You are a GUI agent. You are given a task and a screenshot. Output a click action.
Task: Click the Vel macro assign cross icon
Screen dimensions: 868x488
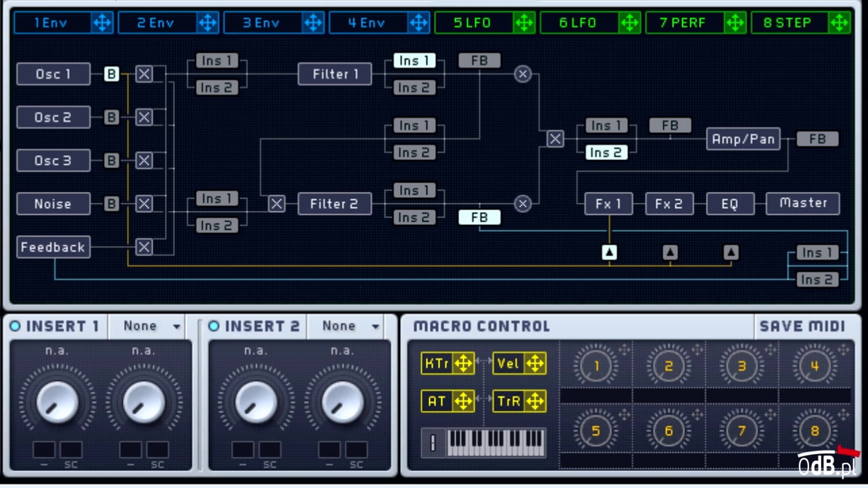pyautogui.click(x=535, y=363)
